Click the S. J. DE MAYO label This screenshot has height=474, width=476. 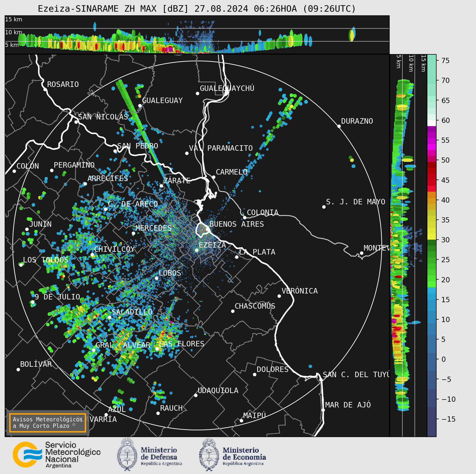pyautogui.click(x=355, y=202)
